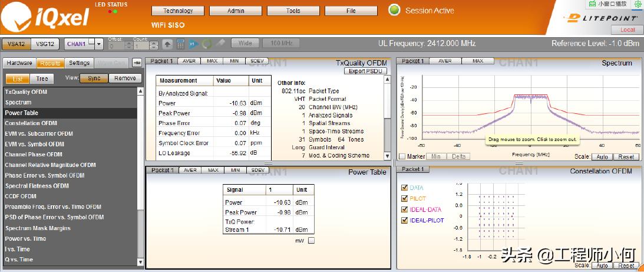
Task: Open the Technology menu
Action: (178, 11)
